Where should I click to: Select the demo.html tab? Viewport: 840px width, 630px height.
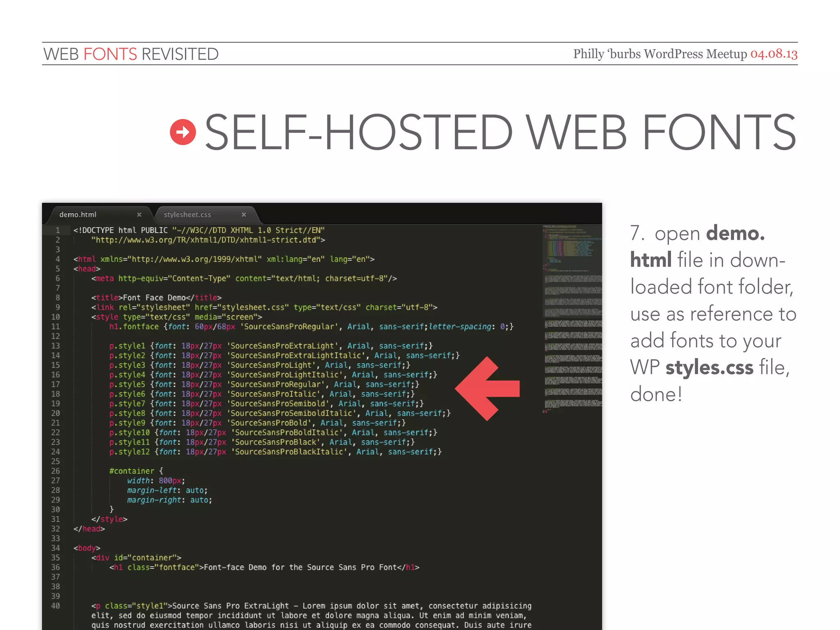click(78, 215)
